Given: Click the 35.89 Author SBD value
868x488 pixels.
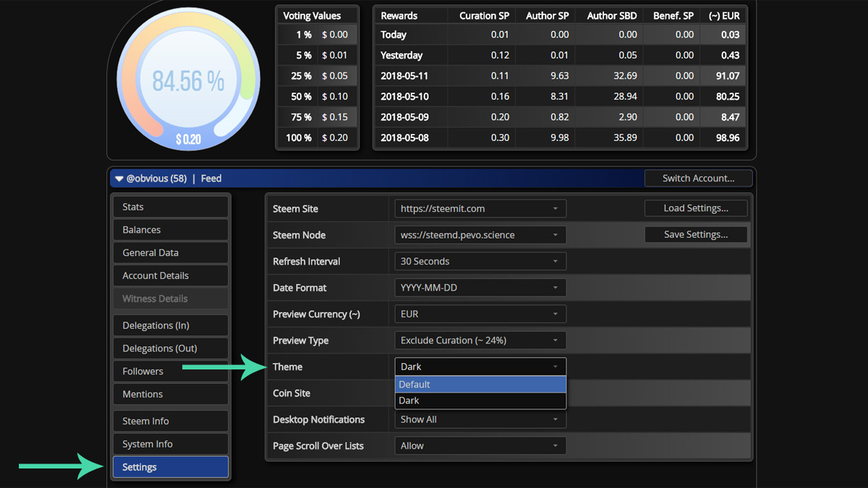Looking at the screenshot, I should 625,137.
